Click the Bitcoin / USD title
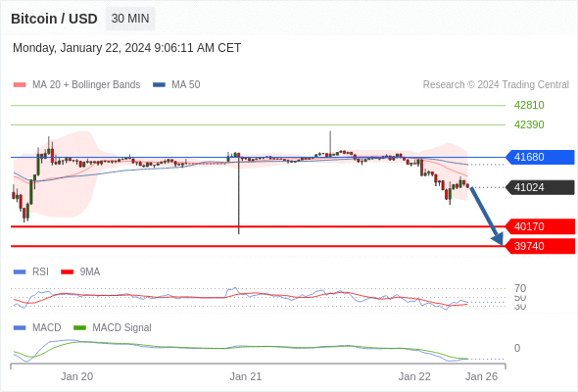Image resolution: width=578 pixels, height=392 pixels. click(54, 19)
